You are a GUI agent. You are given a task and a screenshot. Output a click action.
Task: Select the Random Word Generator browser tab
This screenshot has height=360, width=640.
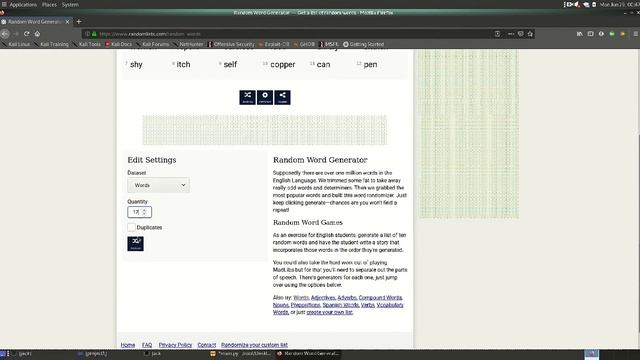tap(36, 22)
